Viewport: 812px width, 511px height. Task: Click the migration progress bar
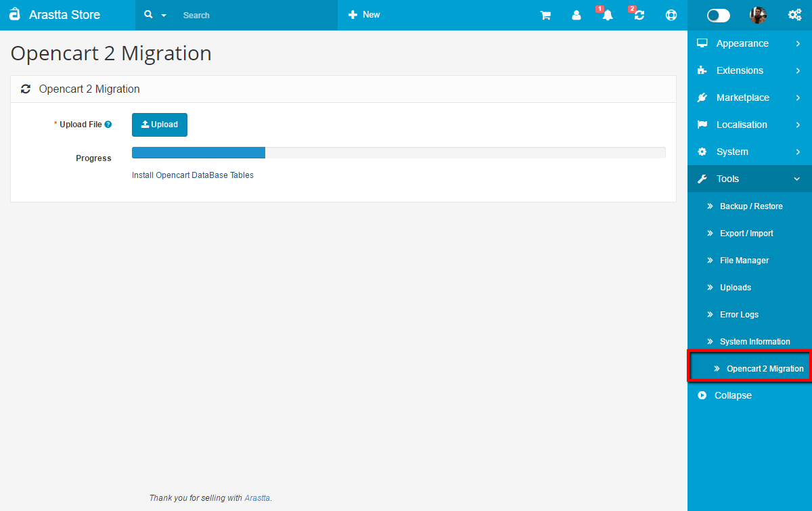pyautogui.click(x=198, y=152)
